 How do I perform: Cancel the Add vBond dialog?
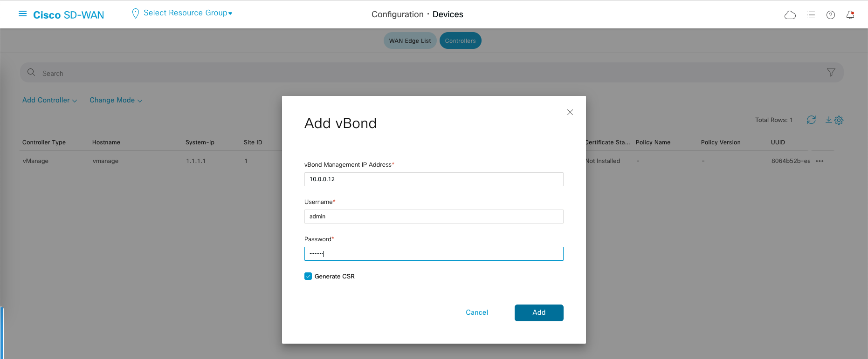click(476, 312)
